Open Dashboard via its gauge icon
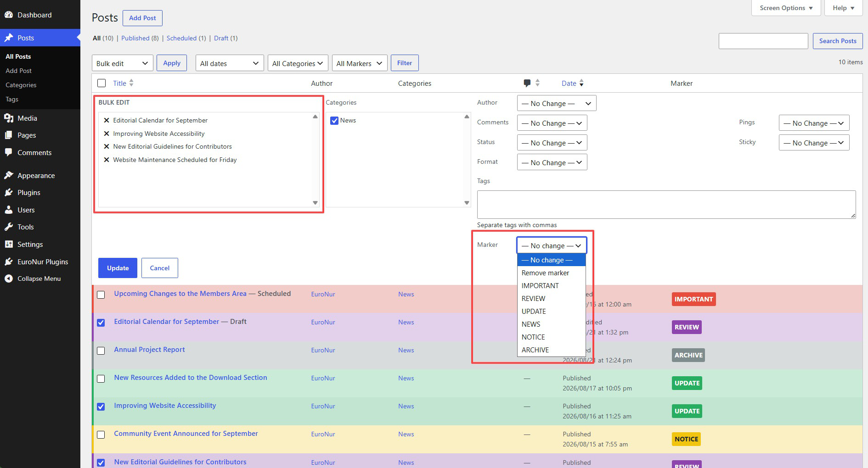This screenshot has width=868, height=468. click(x=9, y=15)
